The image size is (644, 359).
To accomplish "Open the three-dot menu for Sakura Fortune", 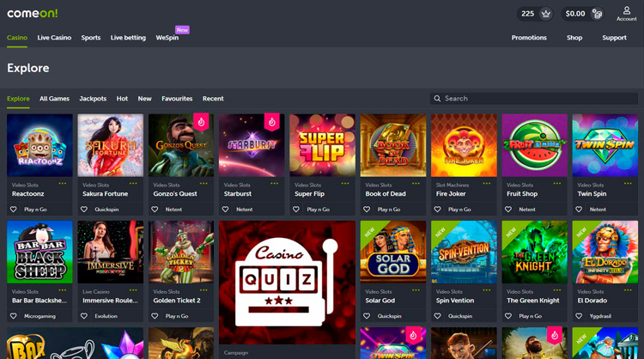I will [x=134, y=184].
